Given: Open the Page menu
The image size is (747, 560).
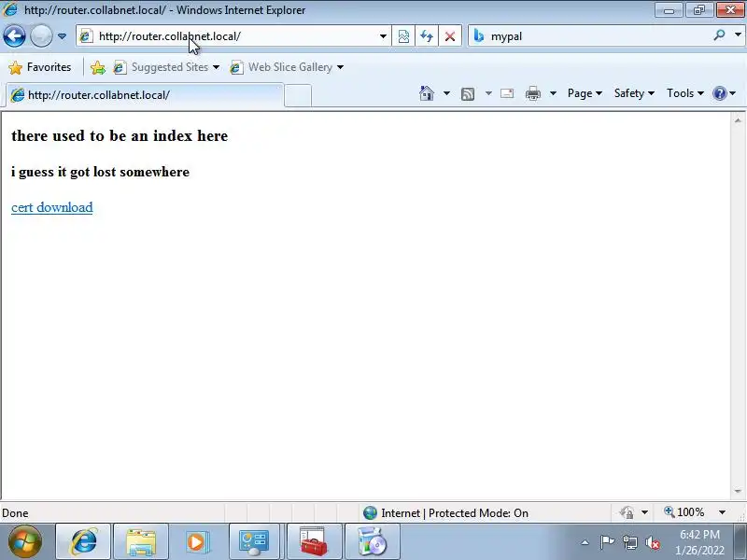Looking at the screenshot, I should (x=585, y=93).
